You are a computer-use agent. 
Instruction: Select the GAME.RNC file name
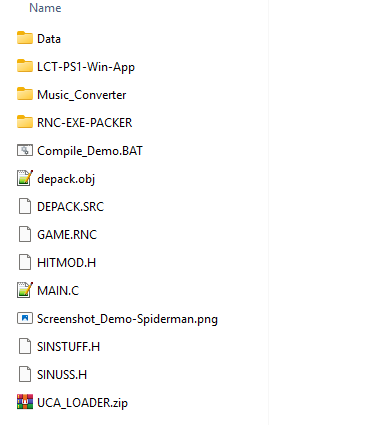pyautogui.click(x=67, y=235)
